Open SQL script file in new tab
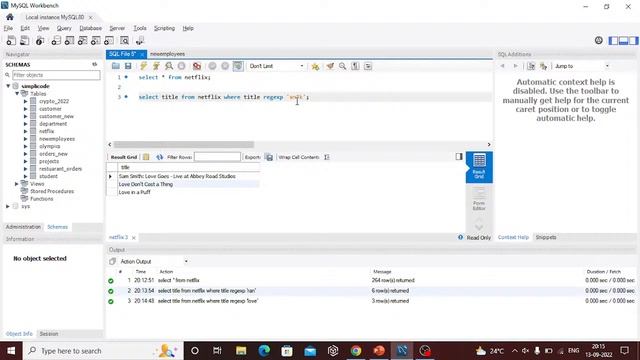The image size is (640, 360). point(25,40)
